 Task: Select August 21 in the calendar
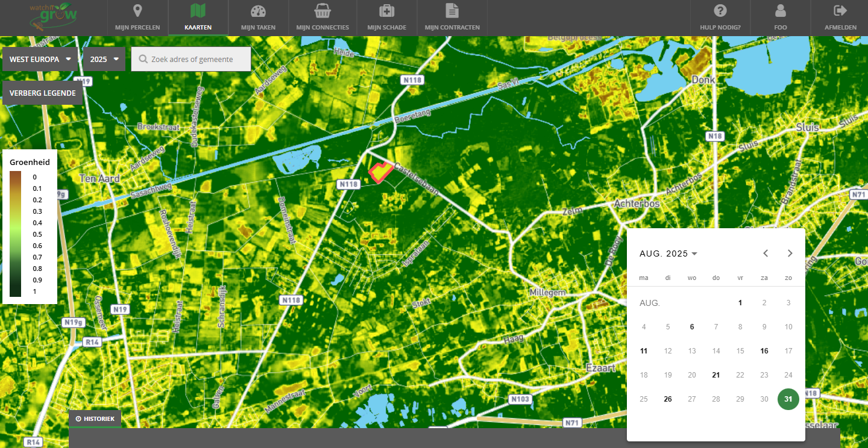point(716,375)
